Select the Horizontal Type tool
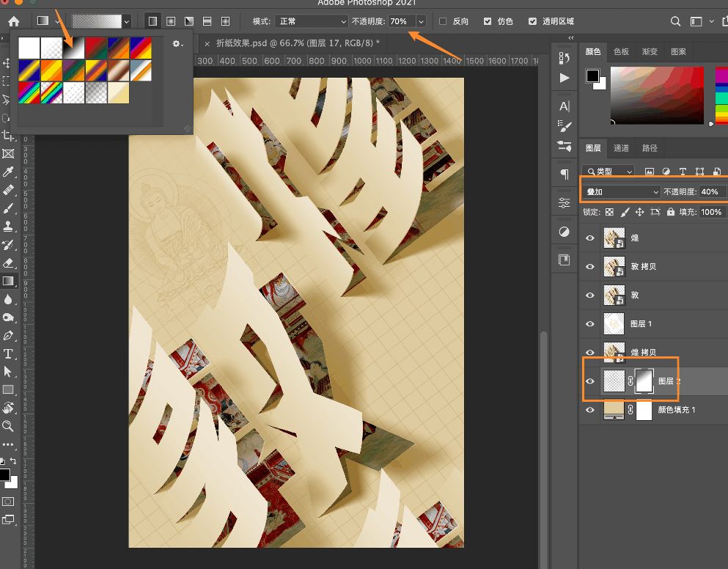The width and height of the screenshot is (728, 569). click(x=8, y=354)
